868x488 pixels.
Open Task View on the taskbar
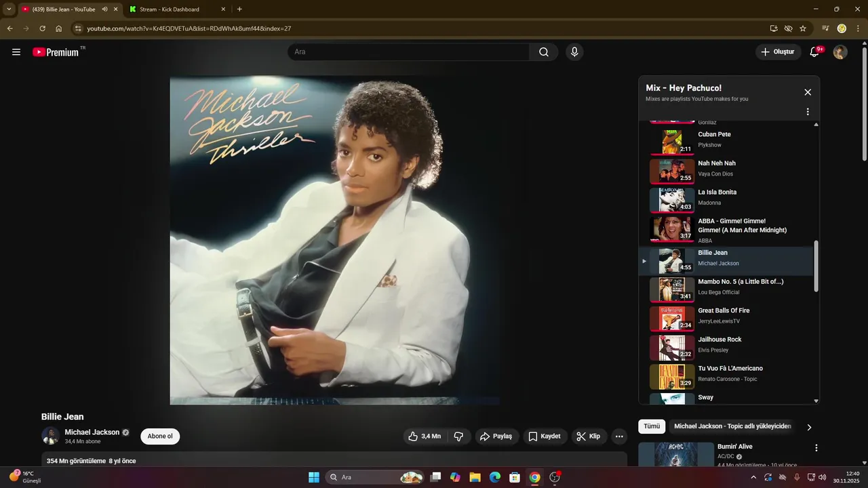pos(436,477)
